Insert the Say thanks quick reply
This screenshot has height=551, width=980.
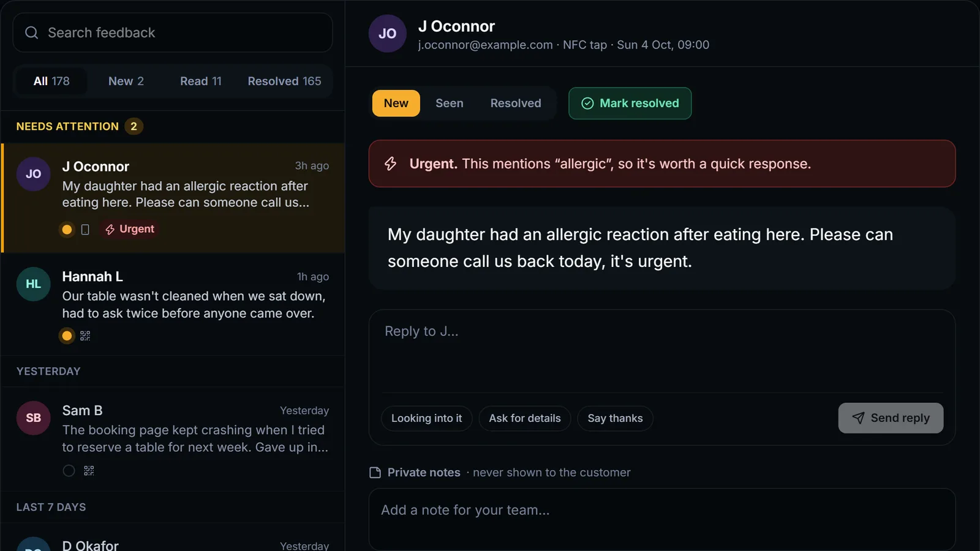click(x=616, y=419)
